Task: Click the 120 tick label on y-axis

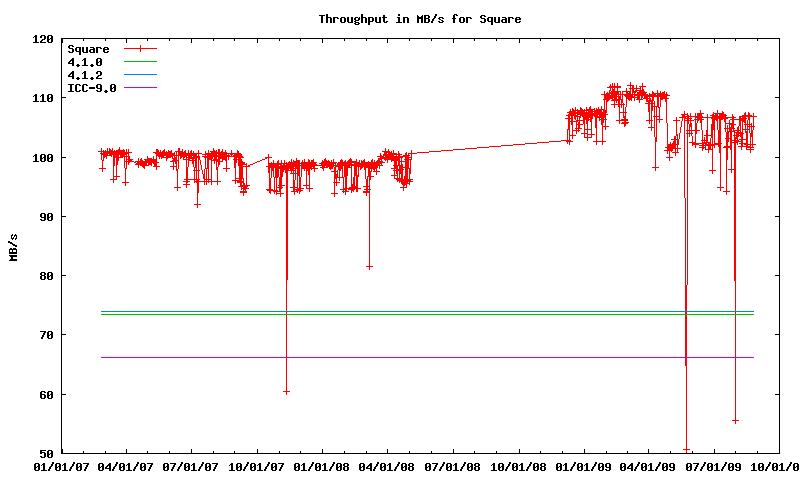Action: click(43, 39)
